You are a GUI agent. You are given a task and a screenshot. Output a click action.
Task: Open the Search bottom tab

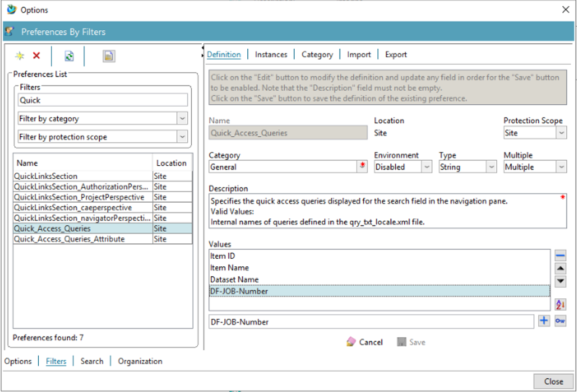(92, 361)
